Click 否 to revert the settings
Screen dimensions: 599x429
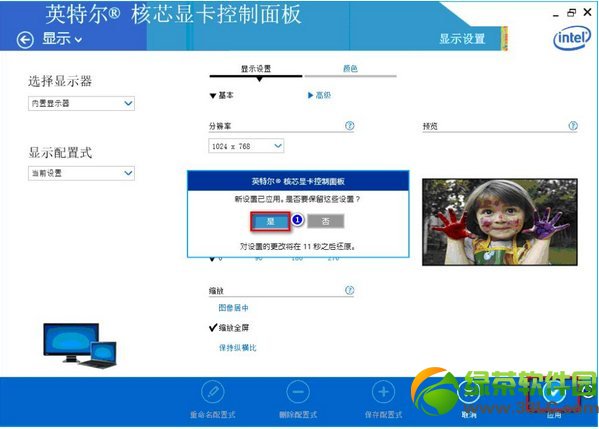pos(325,221)
